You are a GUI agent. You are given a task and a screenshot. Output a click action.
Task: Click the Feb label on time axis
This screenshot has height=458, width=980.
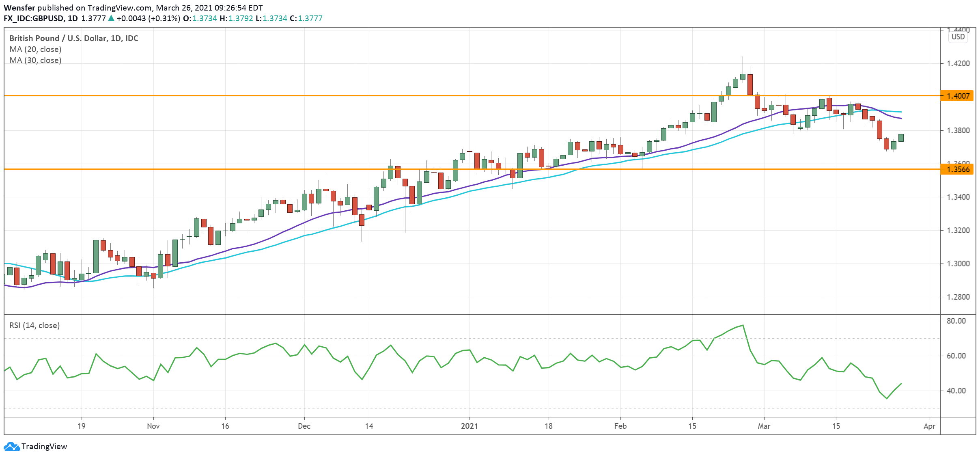pos(620,426)
